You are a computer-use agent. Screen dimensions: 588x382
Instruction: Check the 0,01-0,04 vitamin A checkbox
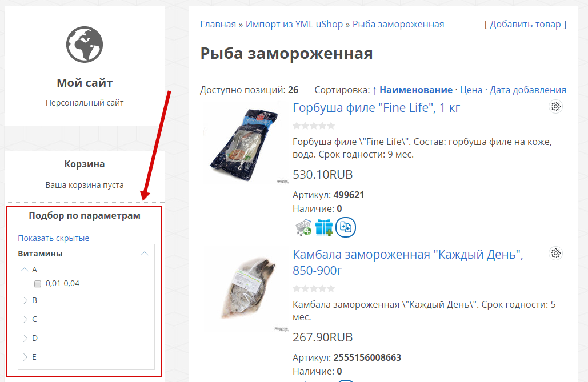38,284
